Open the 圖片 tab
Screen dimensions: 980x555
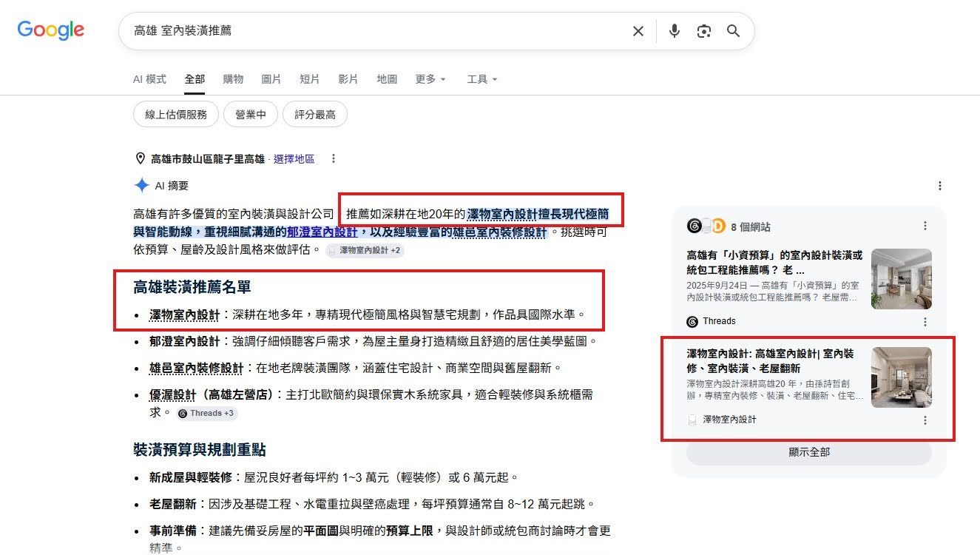[271, 79]
